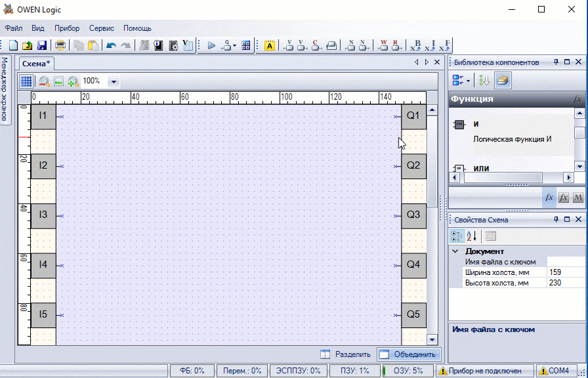The width and height of the screenshot is (588, 378).
Task: Click zoom out magnifier on canvas toolbar
Action: point(44,81)
